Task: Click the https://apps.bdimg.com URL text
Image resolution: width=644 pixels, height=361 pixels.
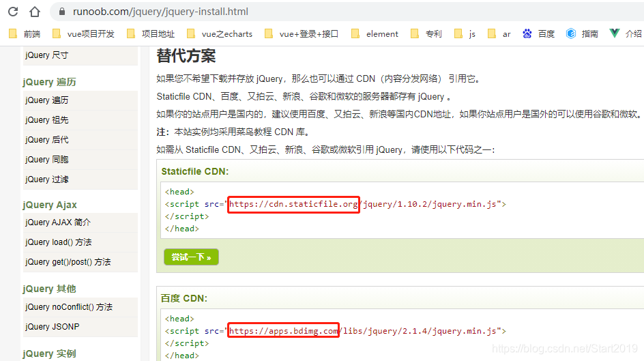Action: click(x=283, y=331)
